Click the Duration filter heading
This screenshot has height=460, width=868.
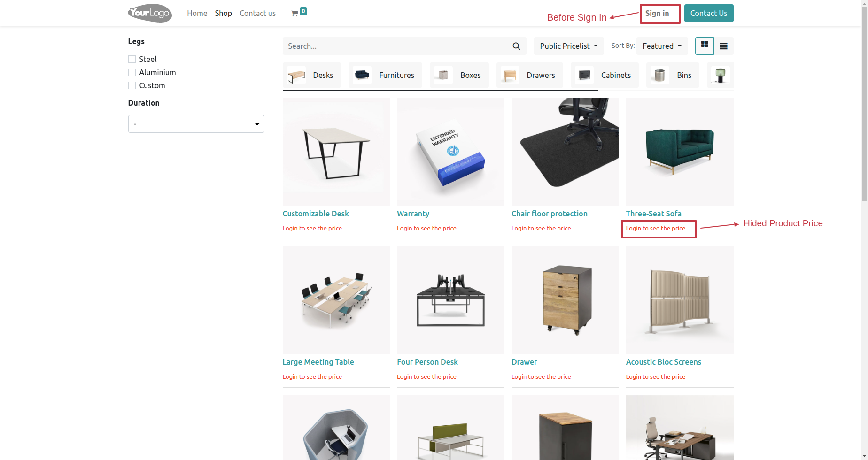point(144,103)
